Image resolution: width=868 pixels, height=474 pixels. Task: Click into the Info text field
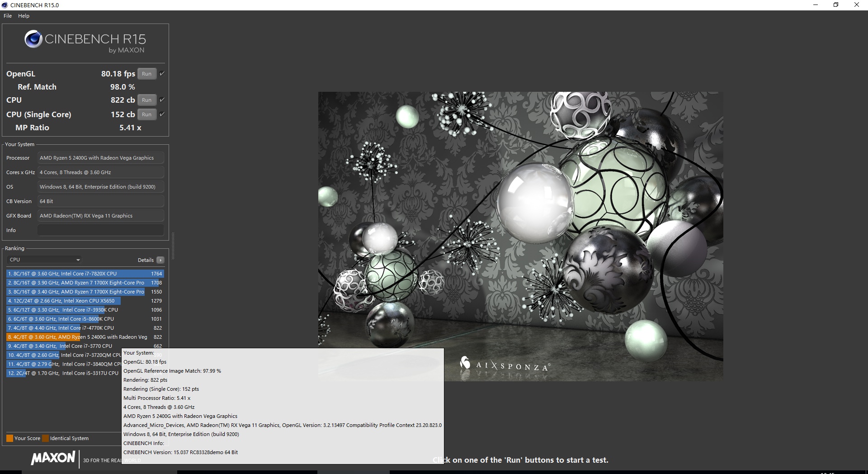pos(100,230)
